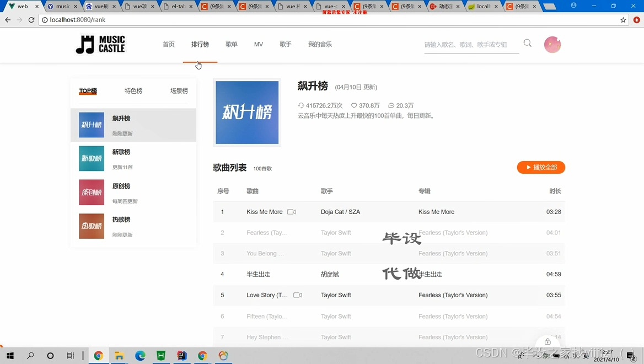Select the 新歌榜 chart in sidebar
Image resolution: width=644 pixels, height=364 pixels.
point(133,159)
